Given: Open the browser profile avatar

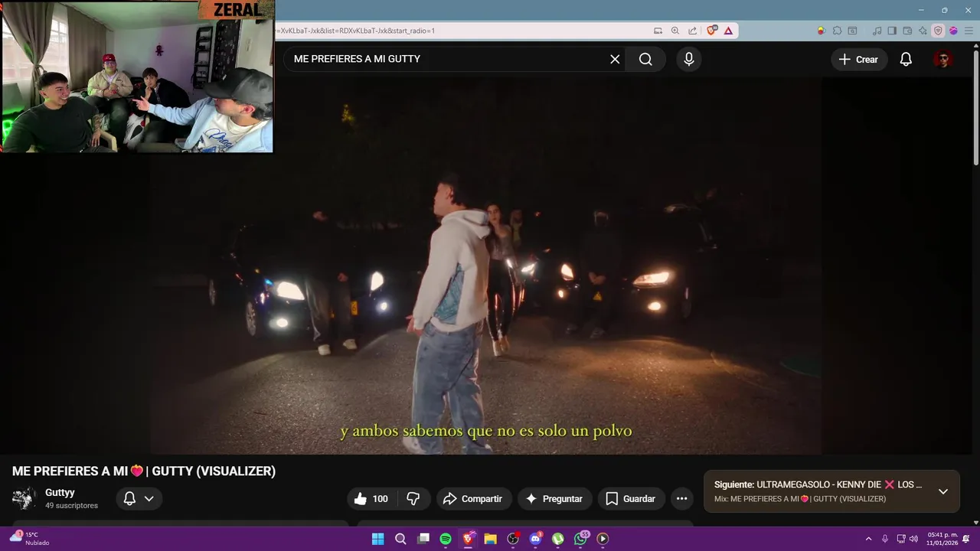Looking at the screenshot, I should (953, 31).
